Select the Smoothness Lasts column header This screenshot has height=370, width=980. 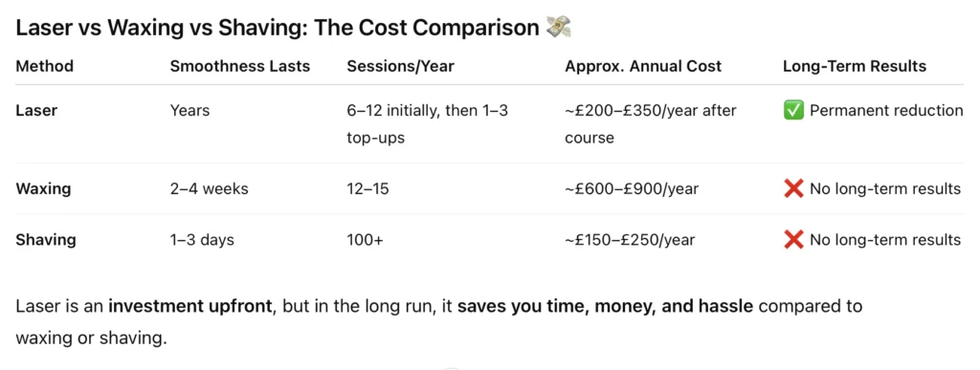240,66
